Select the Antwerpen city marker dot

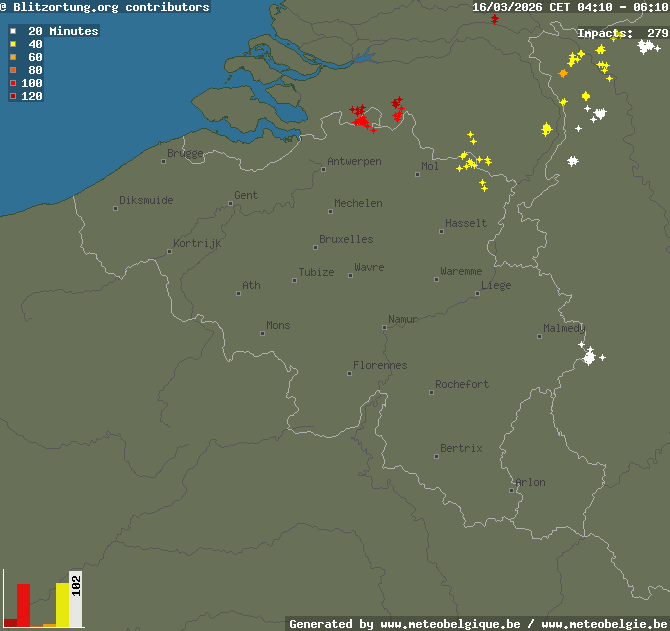(x=323, y=171)
